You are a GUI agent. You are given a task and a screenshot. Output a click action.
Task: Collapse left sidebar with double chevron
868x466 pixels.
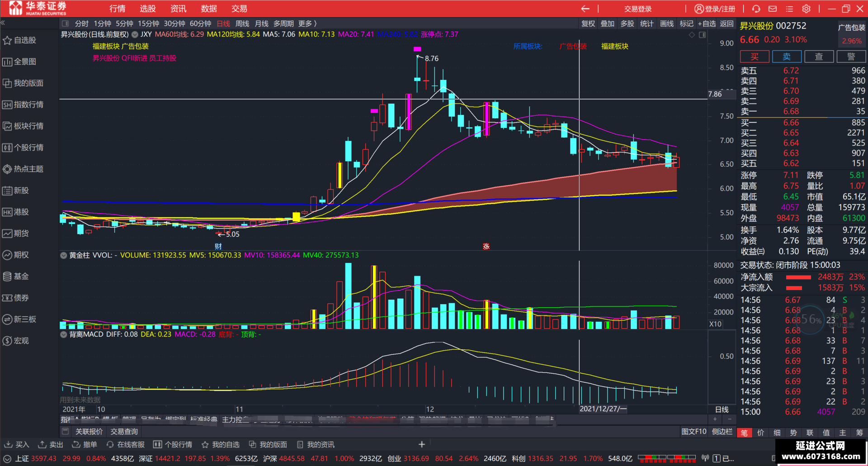pyautogui.click(x=3, y=23)
